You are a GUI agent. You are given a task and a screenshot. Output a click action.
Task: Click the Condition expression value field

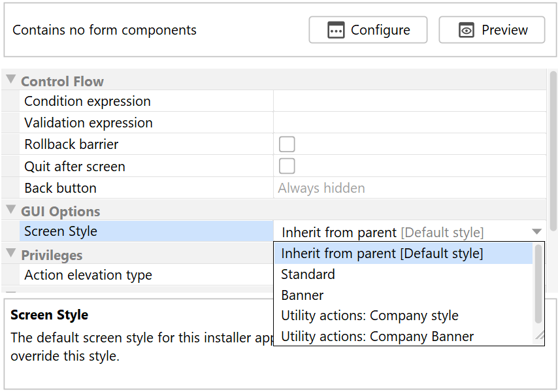[x=409, y=101]
